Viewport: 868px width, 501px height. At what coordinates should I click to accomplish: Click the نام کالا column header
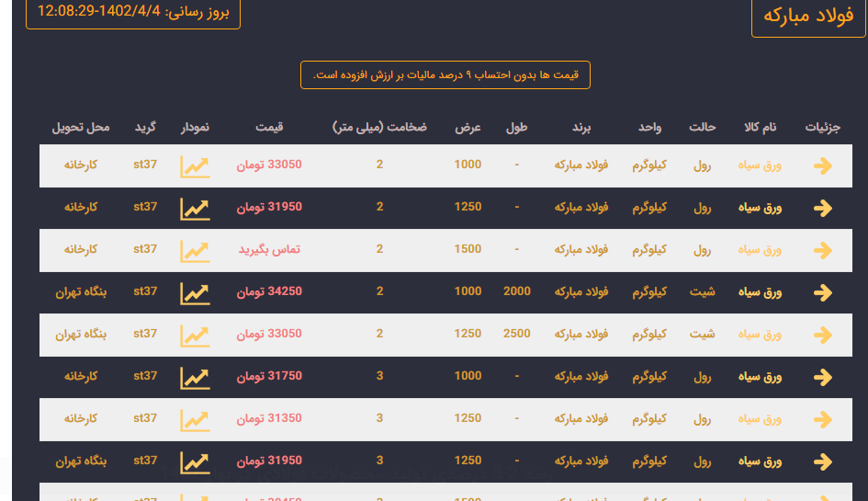[x=760, y=127]
